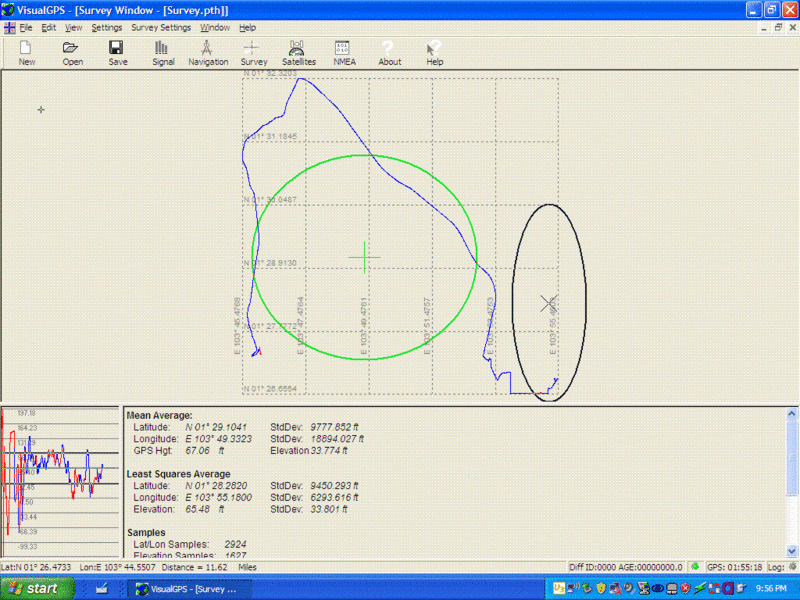Image resolution: width=800 pixels, height=600 pixels.
Task: Click the yellow security shield tray icon
Action: pos(601,588)
